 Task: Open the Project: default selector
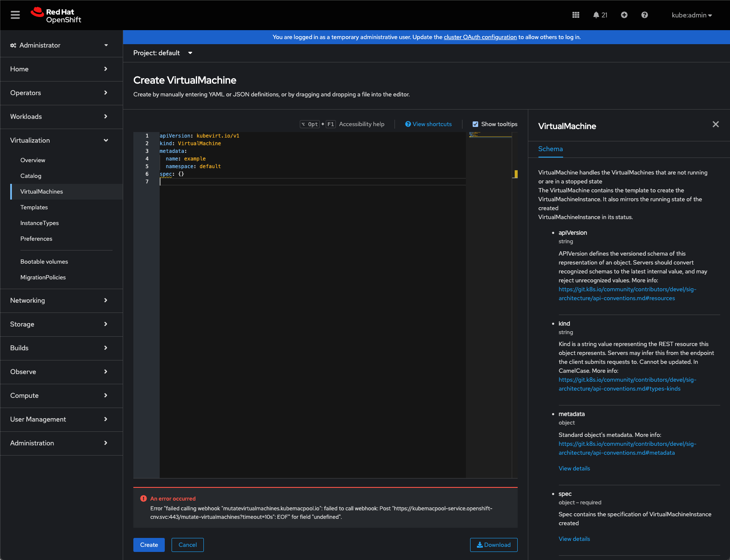(163, 53)
